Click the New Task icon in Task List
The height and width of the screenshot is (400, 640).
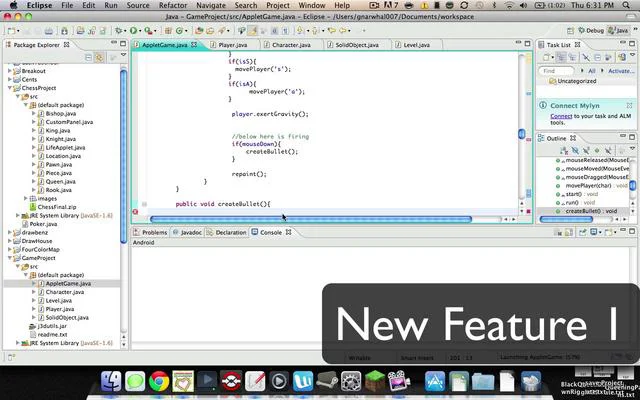click(x=547, y=58)
